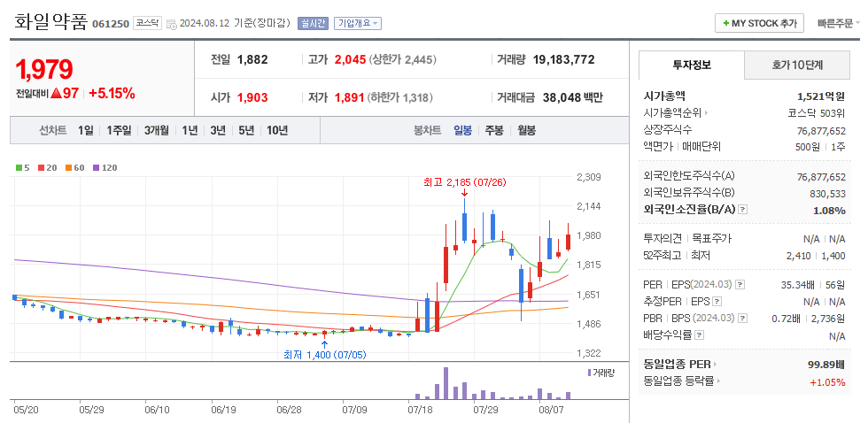Select the 3년 line chart period
Viewport: 868px width, 423px height.
(218, 130)
